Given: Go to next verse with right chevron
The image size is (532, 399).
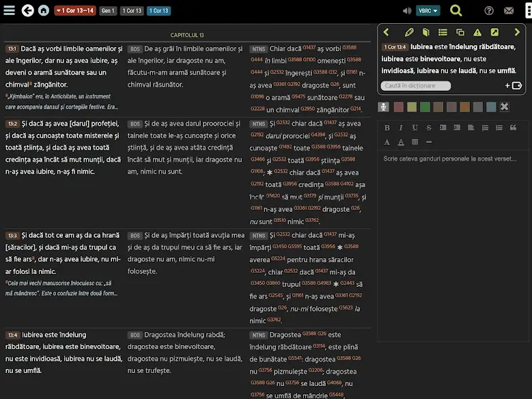Looking at the screenshot, I should click(x=517, y=32).
